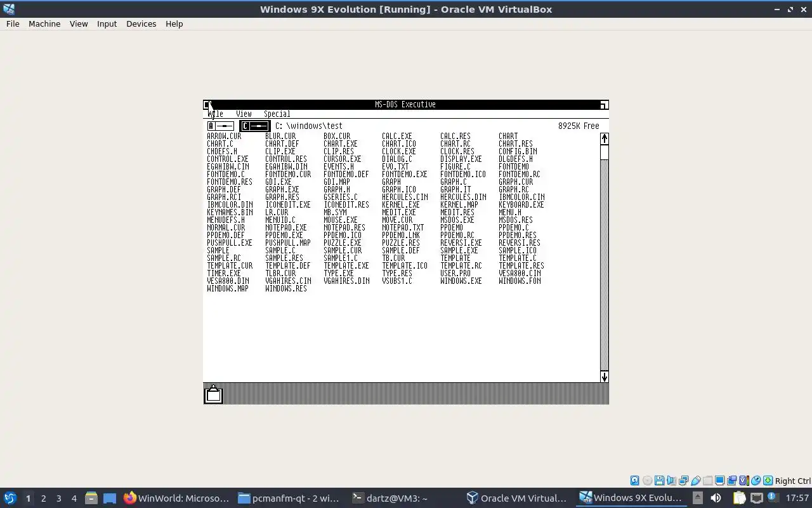Click scroll down arrow in file list
The width and height of the screenshot is (812, 508).
(x=604, y=377)
